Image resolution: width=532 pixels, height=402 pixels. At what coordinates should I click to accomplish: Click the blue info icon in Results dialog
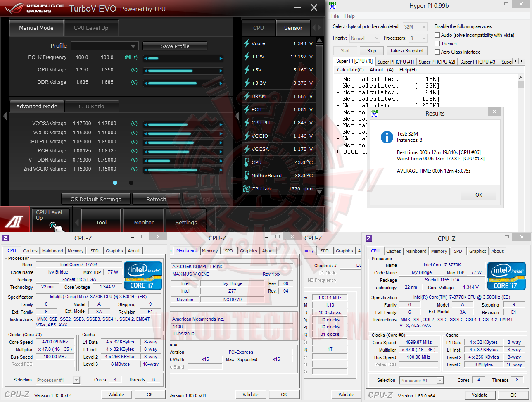click(x=387, y=137)
